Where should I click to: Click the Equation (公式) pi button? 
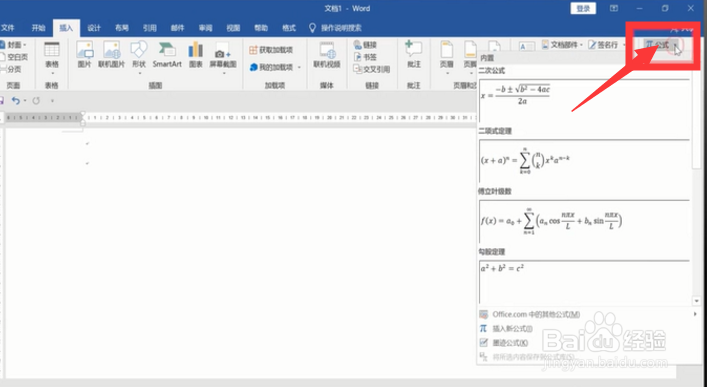click(x=657, y=45)
